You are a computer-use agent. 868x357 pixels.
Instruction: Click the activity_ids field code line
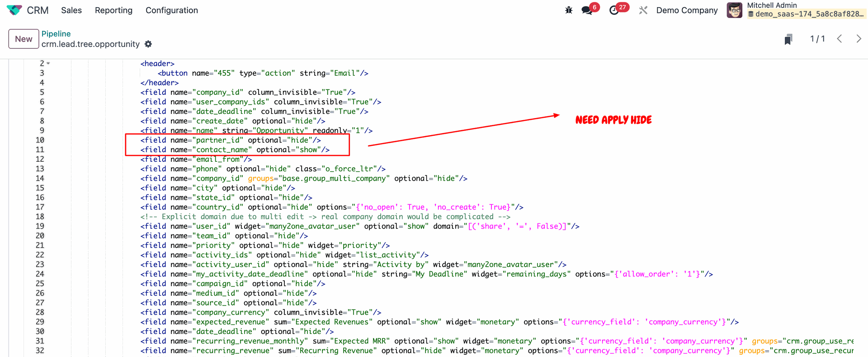pos(284,255)
